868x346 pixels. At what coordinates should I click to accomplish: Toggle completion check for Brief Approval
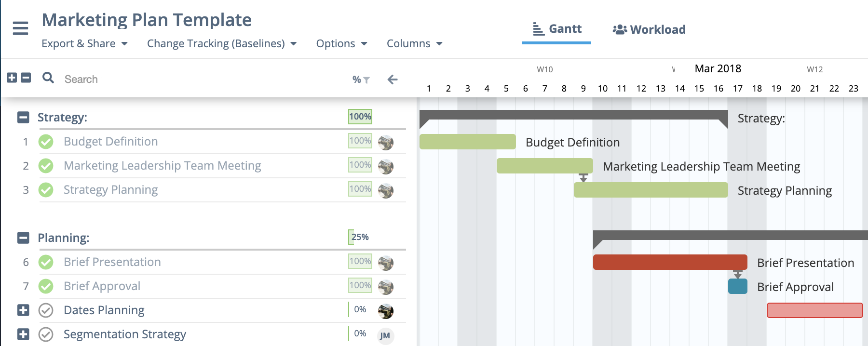pos(46,286)
